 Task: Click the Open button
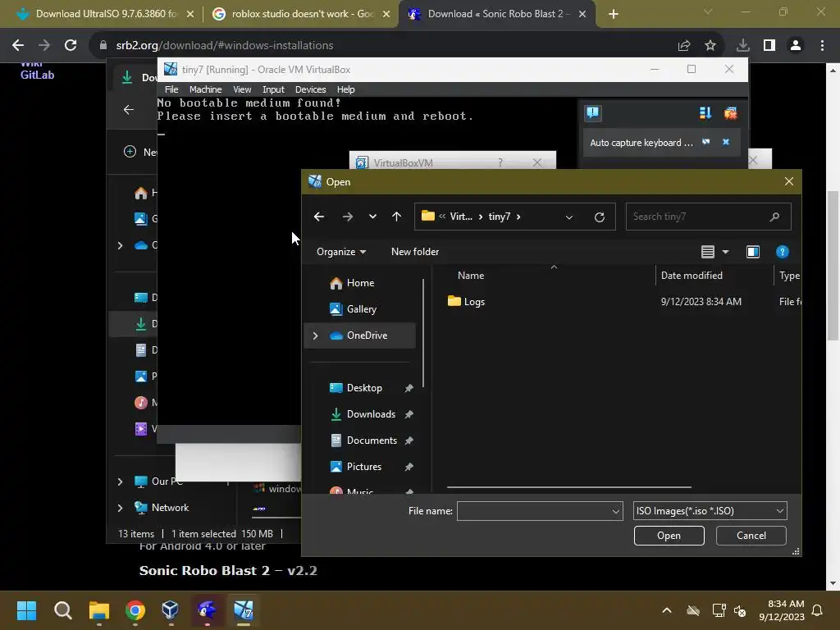click(669, 536)
